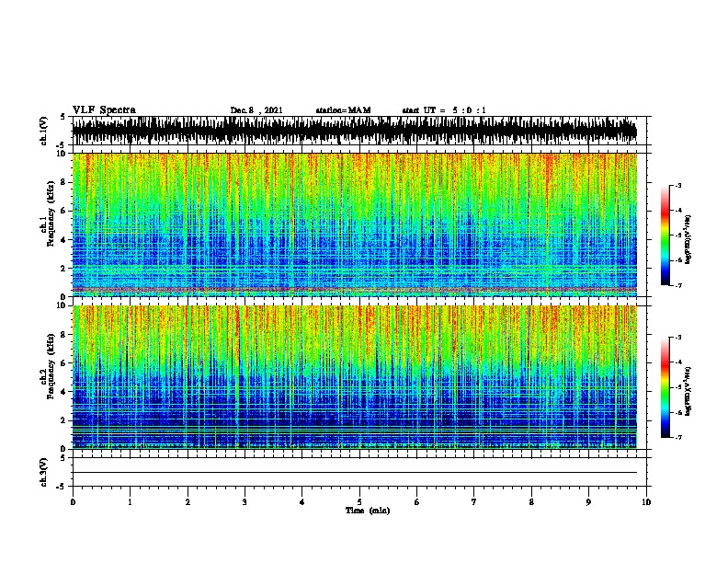Click the "5" tick on the time axis
Image resolution: width=728 pixels, height=563 pixels.
(359, 502)
